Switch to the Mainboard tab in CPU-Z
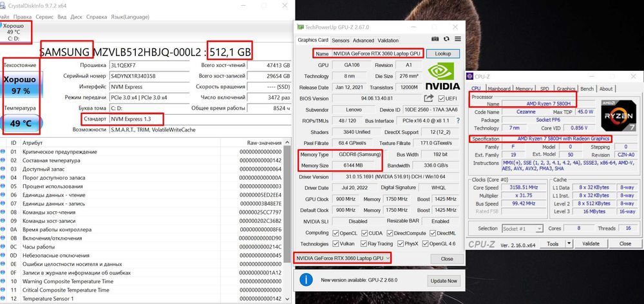 [499, 89]
